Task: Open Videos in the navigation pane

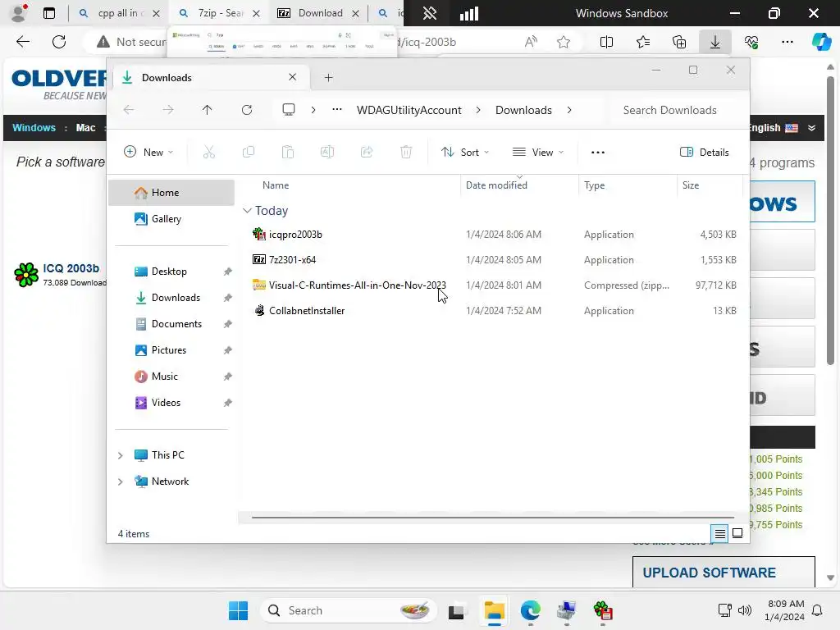Action: point(171,402)
